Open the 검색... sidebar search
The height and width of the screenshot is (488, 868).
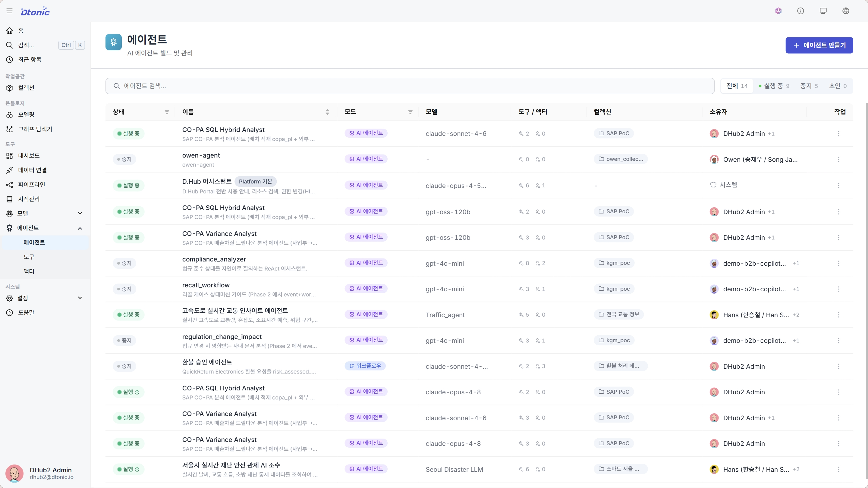pos(45,45)
